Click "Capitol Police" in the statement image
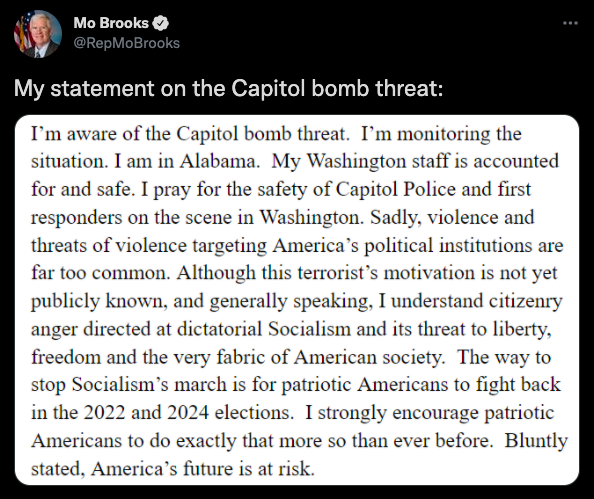594x499 pixels. pos(395,189)
